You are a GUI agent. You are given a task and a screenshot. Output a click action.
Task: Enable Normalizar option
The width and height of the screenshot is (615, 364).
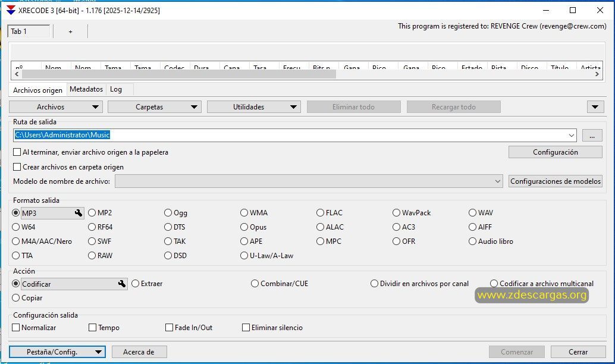pos(15,328)
